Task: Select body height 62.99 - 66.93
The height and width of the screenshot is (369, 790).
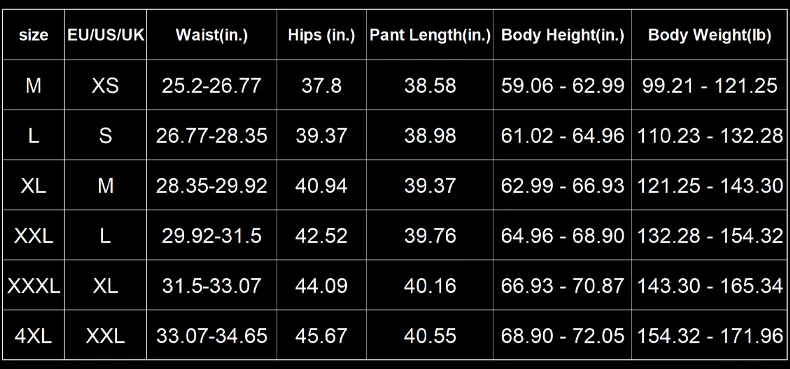Action: point(563,186)
